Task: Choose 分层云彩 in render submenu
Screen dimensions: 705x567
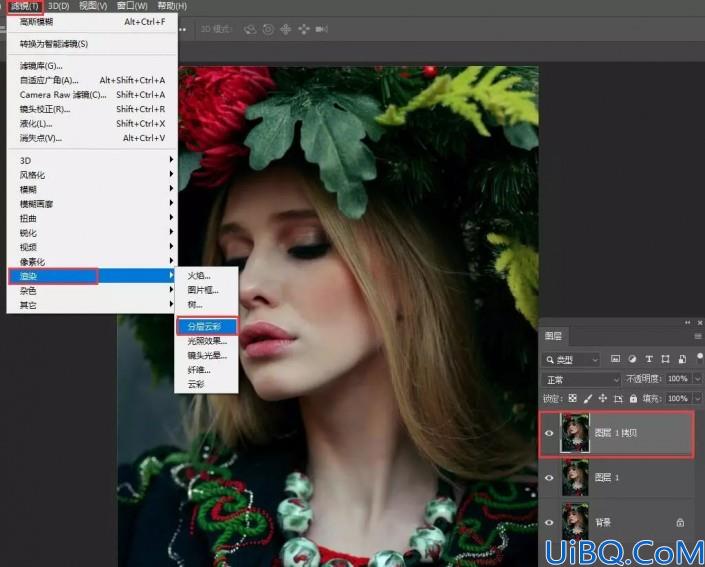Action: [x=206, y=326]
